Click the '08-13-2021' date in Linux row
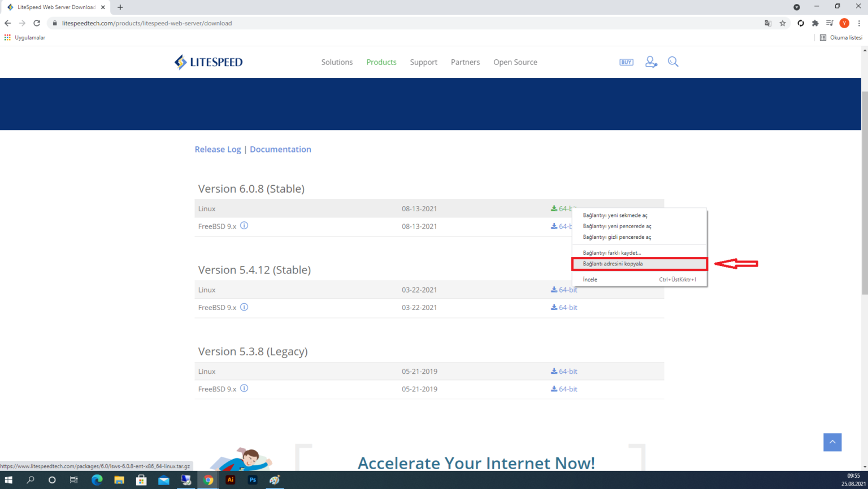This screenshot has height=489, width=868. point(419,208)
